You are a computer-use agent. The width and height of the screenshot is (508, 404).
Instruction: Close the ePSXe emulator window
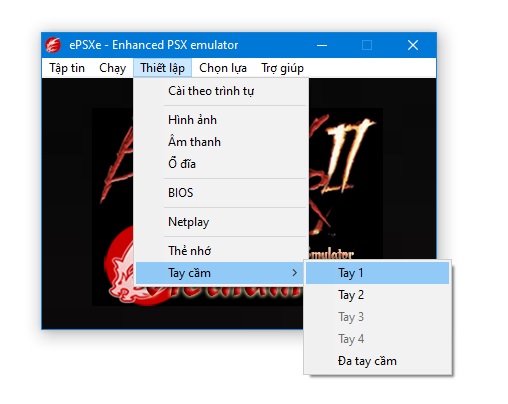pos(413,45)
